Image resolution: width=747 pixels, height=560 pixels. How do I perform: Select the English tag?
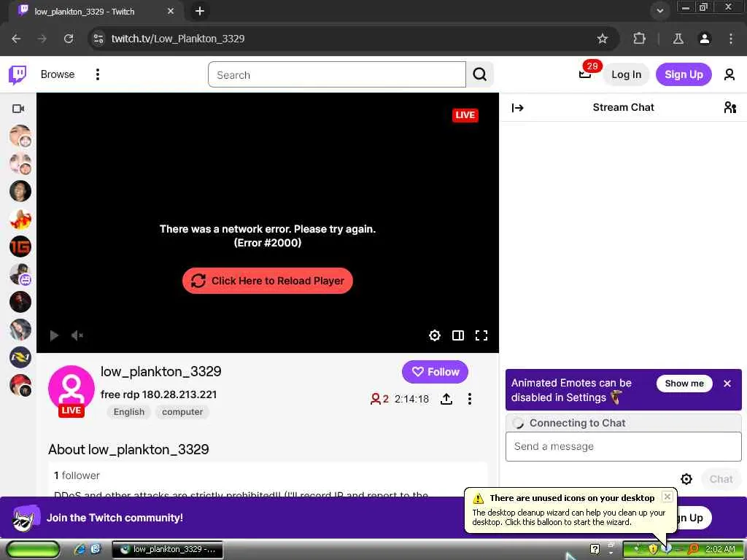(x=128, y=412)
